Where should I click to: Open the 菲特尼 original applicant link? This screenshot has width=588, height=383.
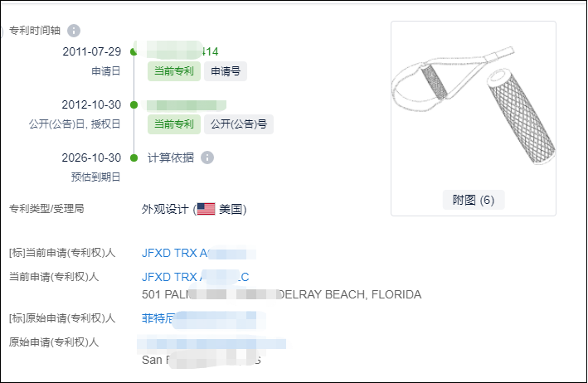coord(158,318)
